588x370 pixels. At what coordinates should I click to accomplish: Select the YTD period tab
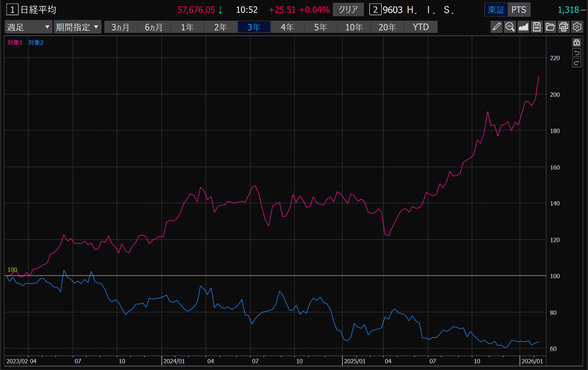(x=420, y=27)
